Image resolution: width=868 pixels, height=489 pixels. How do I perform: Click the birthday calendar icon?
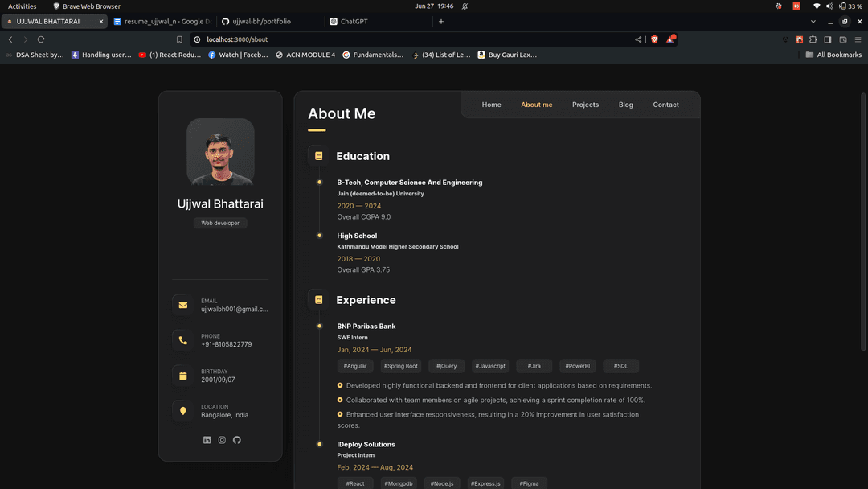(x=183, y=376)
